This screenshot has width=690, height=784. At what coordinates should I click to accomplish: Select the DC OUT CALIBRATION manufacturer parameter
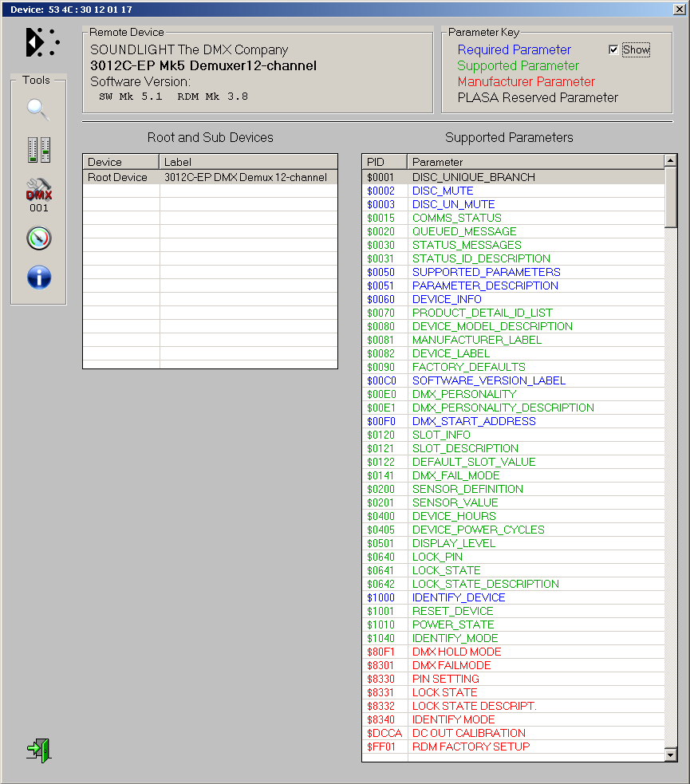click(468, 733)
